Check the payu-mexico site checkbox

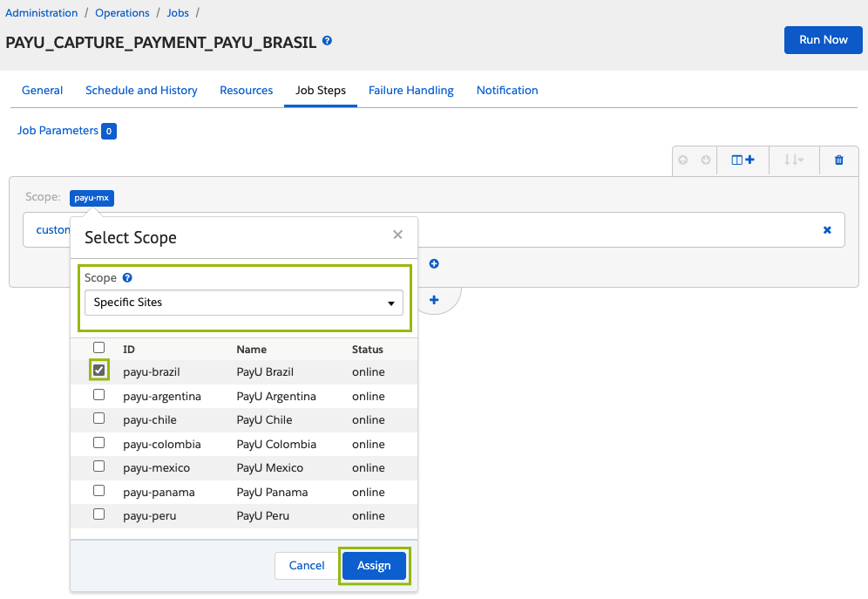point(99,466)
